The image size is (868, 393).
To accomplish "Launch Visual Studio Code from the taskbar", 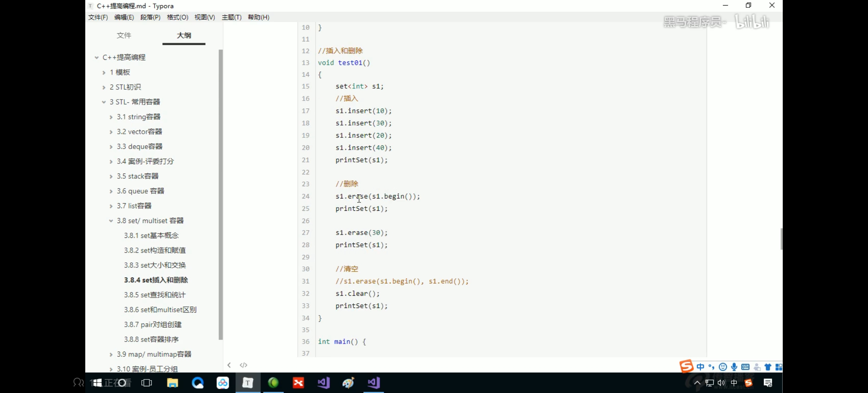I will (x=323, y=383).
